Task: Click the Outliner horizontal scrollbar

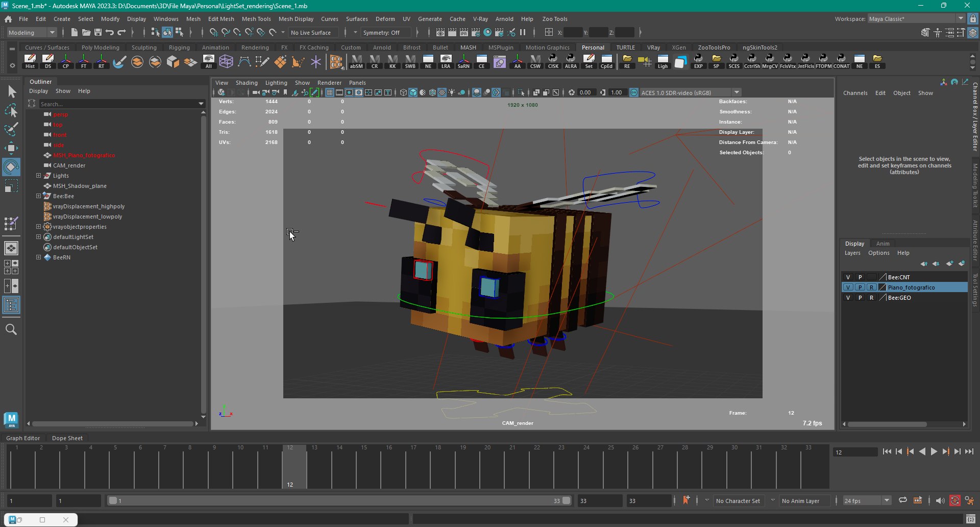Action: 112,424
